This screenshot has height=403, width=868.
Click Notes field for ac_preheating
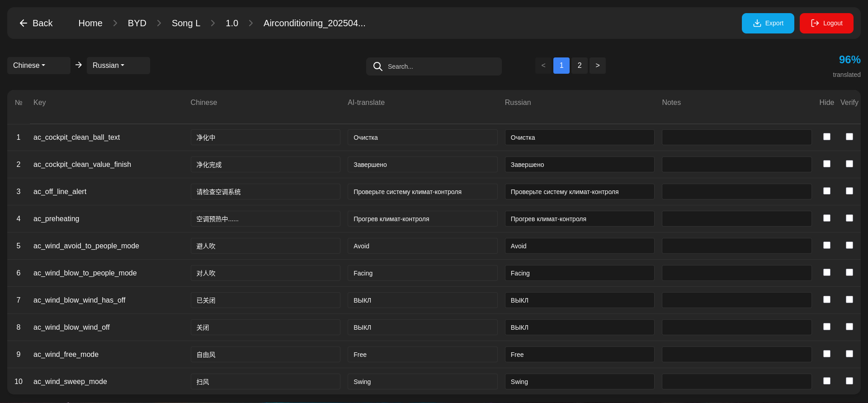point(737,219)
